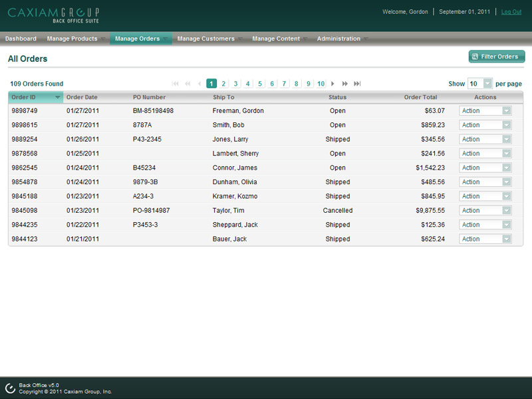Sort by Order Total column header
The image size is (532, 399).
click(420, 97)
